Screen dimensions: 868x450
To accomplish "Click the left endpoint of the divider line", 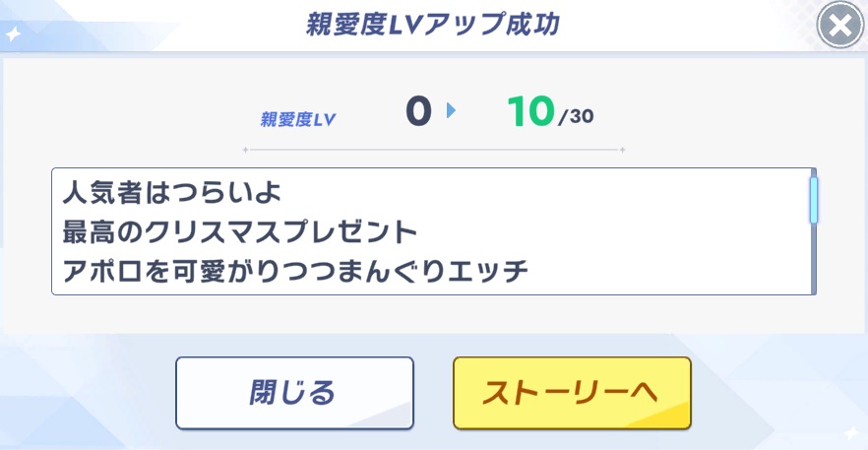I will pyautogui.click(x=244, y=151).
